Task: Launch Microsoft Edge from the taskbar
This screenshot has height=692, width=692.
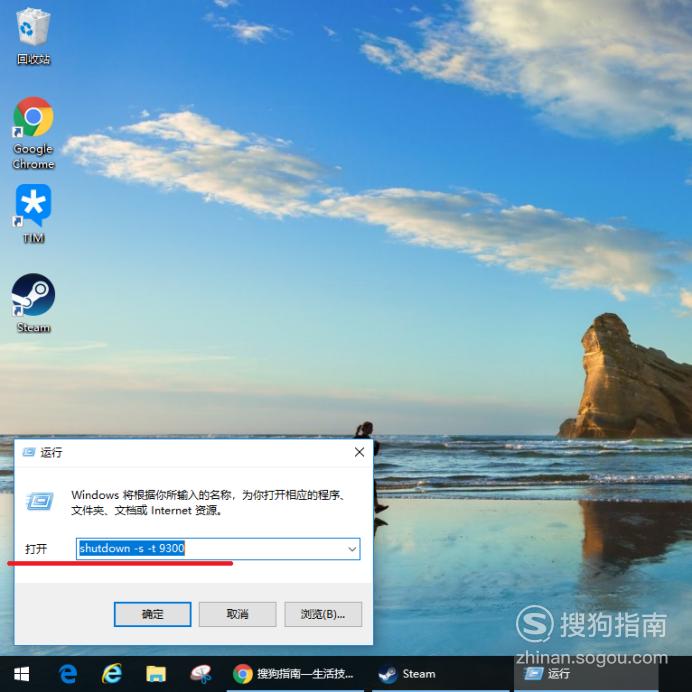Action: (x=68, y=674)
